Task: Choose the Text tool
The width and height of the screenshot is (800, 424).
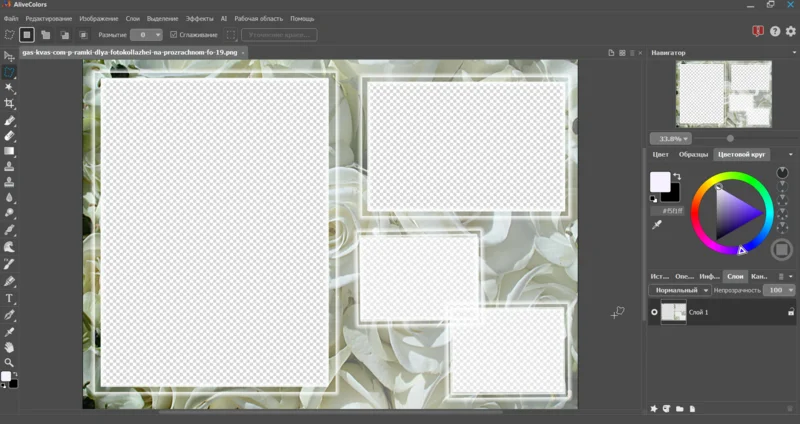Action: [x=10, y=298]
